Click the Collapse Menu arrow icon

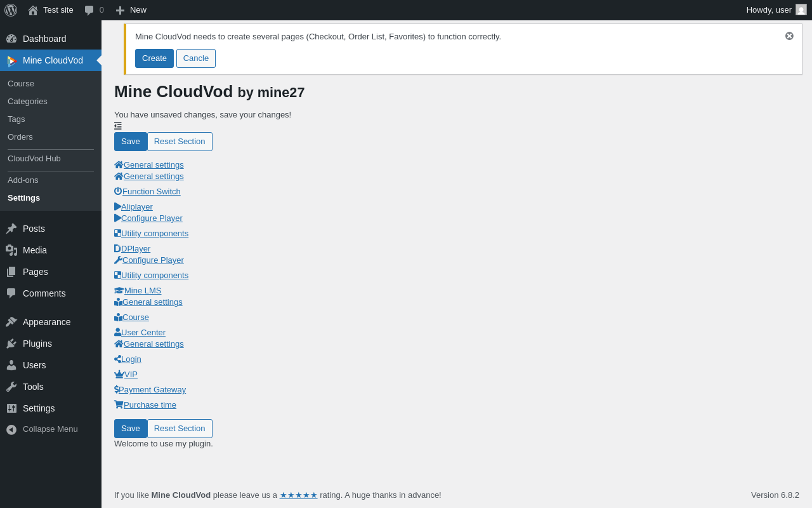(11, 429)
